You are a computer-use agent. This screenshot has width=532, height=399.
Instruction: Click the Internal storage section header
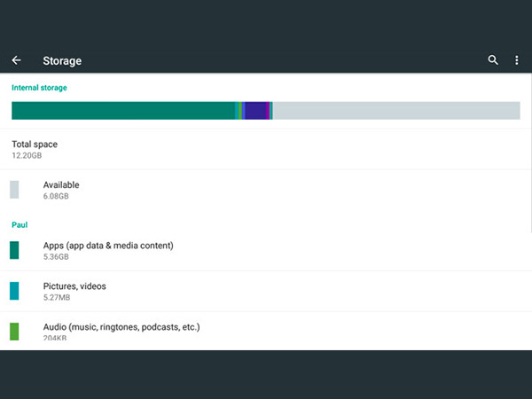(39, 88)
